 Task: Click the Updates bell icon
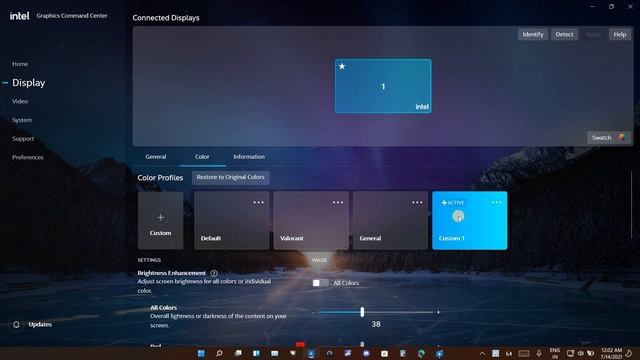[x=16, y=324]
